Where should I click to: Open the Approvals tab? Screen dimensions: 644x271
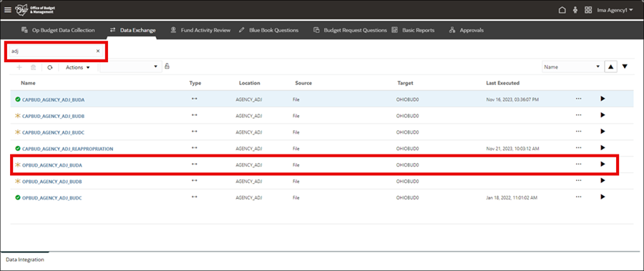[466, 30]
